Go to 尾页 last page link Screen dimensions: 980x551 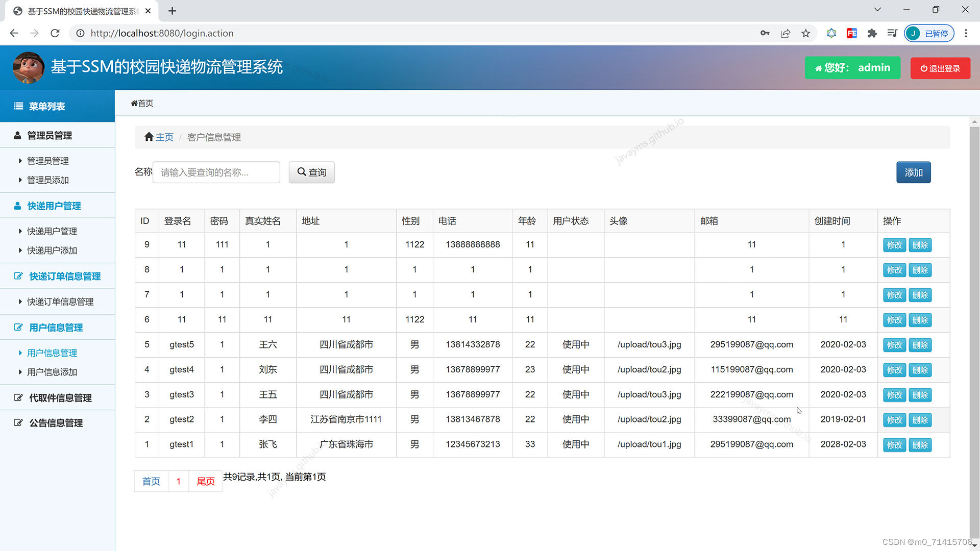[x=205, y=481]
